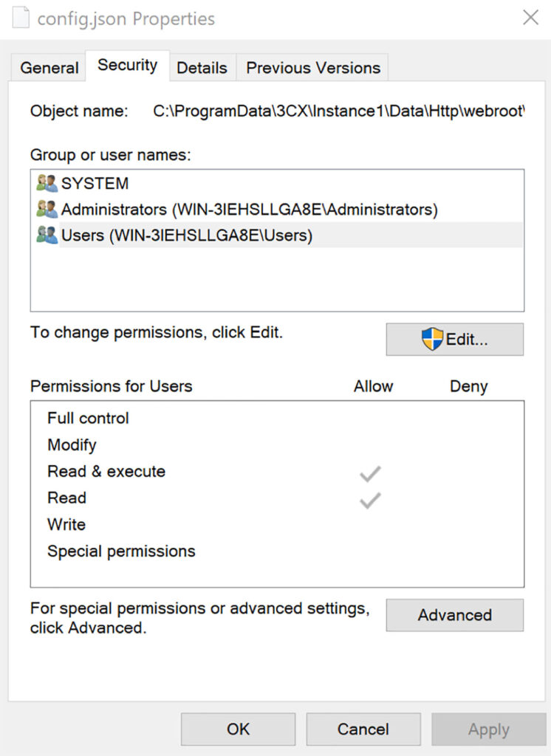The image size is (551, 756).
Task: Open the Previous Versions tab
Action: coord(312,68)
